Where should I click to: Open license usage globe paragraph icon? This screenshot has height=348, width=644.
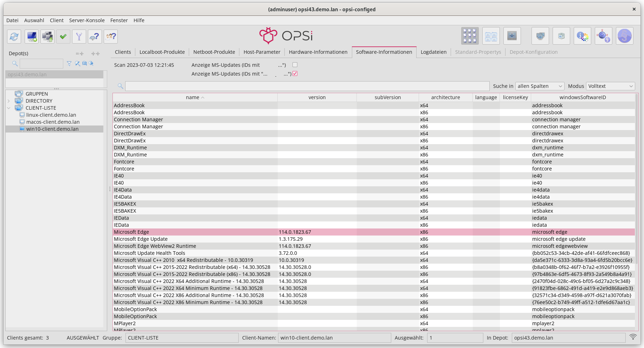click(604, 36)
